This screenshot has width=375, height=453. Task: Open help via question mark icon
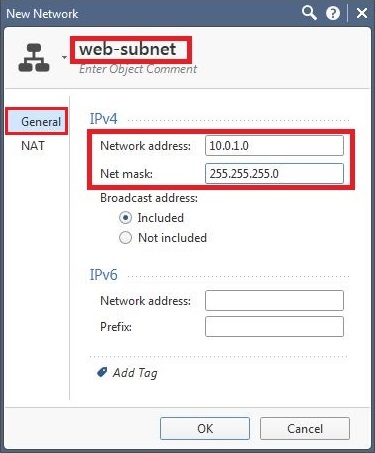(x=333, y=14)
